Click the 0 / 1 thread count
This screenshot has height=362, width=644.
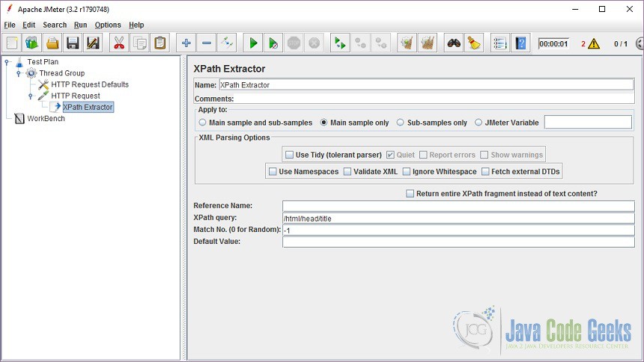pyautogui.click(x=621, y=43)
